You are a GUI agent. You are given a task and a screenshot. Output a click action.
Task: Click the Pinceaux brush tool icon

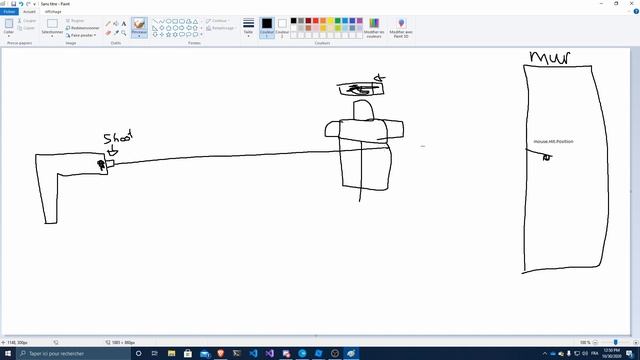pyautogui.click(x=139, y=24)
